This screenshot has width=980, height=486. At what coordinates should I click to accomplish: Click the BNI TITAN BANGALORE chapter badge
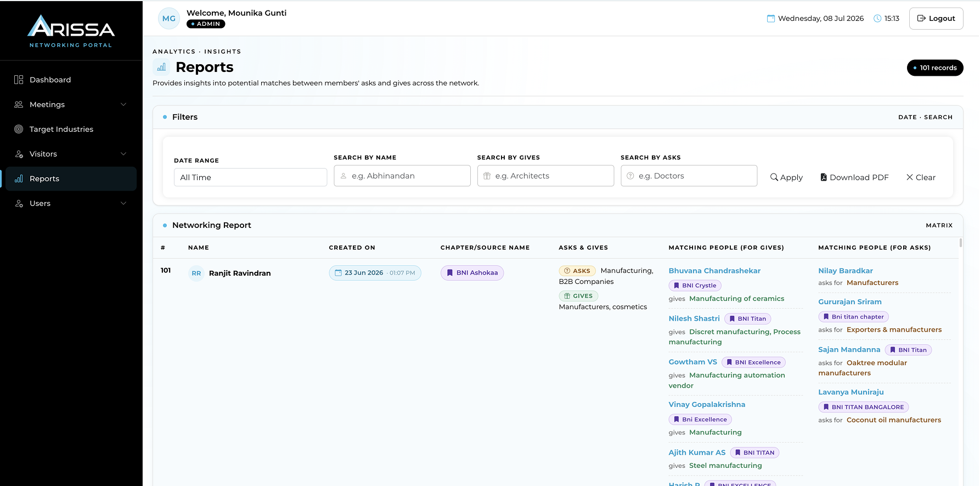pyautogui.click(x=863, y=407)
